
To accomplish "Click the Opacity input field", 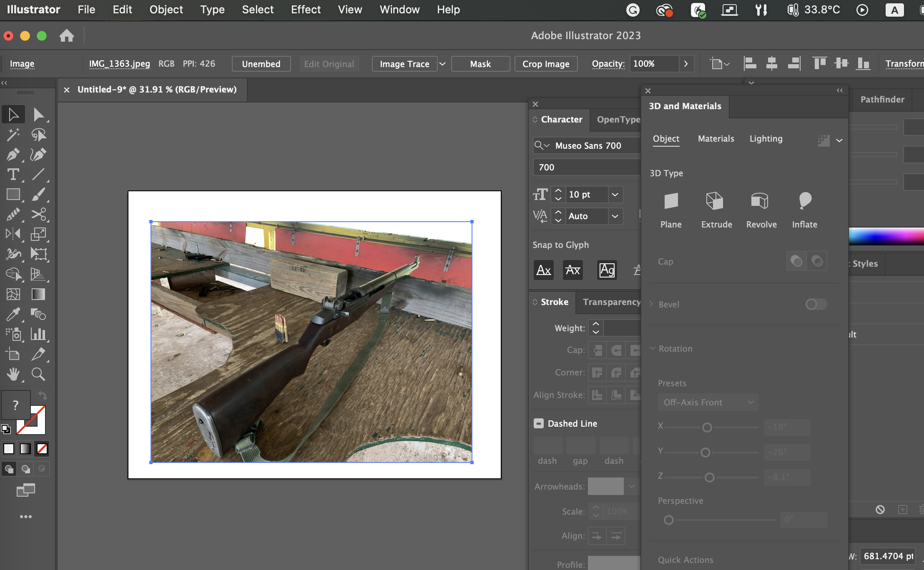I will click(x=653, y=64).
